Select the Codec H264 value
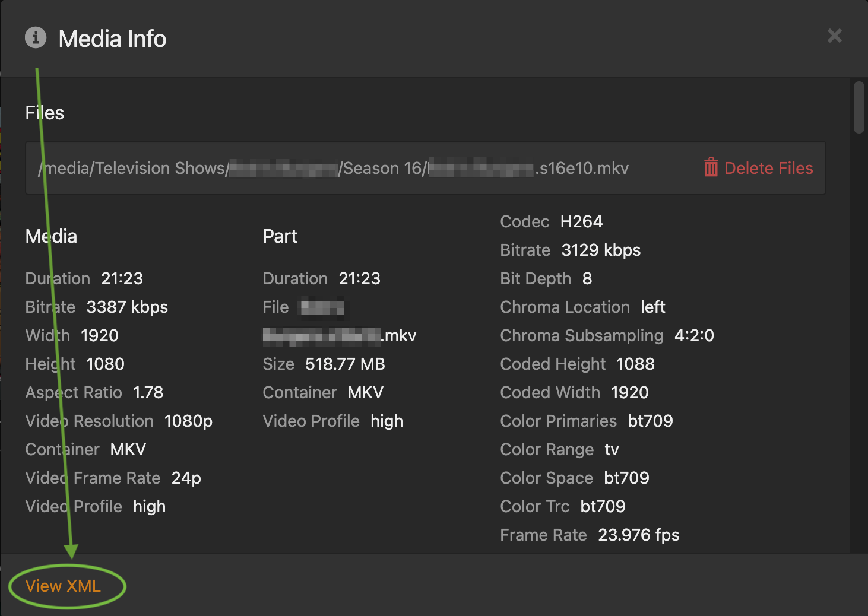 coord(581,221)
